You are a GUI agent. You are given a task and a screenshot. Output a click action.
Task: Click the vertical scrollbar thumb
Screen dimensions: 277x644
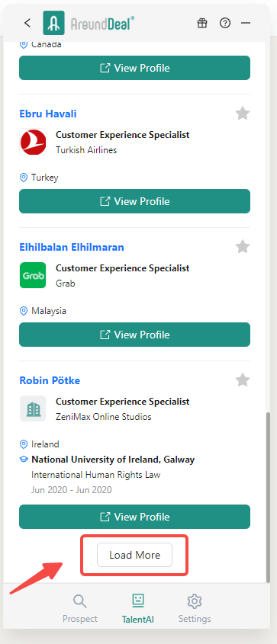pyautogui.click(x=268, y=497)
